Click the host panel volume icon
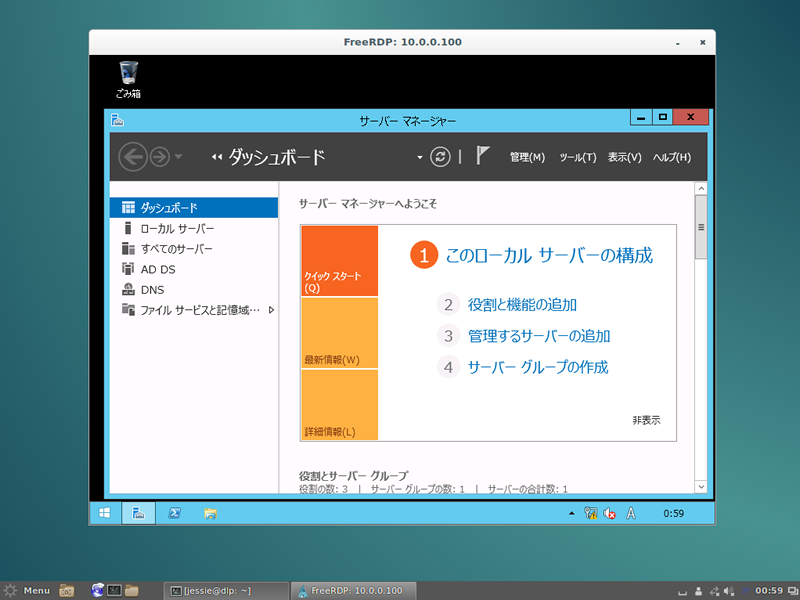This screenshot has height=600, width=800. coord(729,591)
